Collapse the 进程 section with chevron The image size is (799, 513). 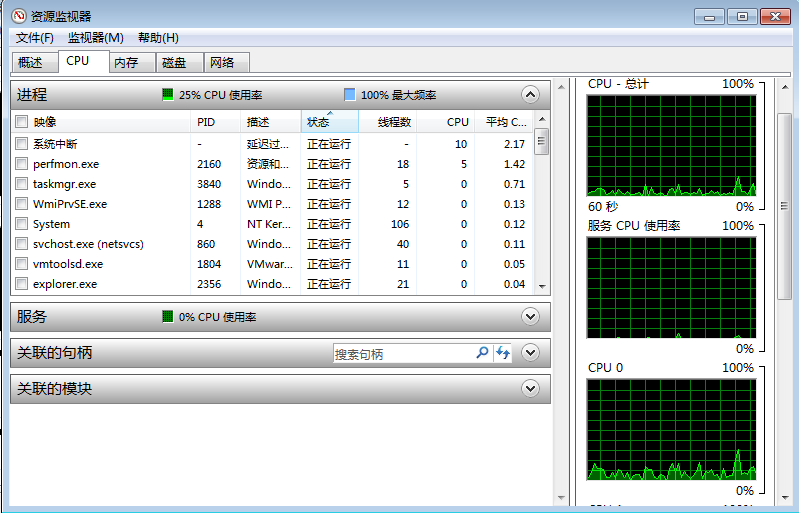530,95
